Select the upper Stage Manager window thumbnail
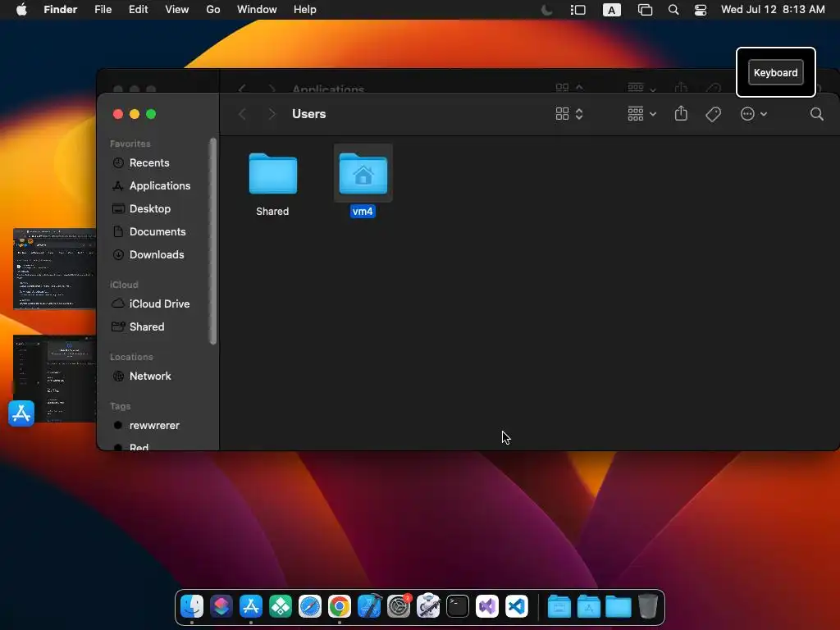 click(55, 269)
